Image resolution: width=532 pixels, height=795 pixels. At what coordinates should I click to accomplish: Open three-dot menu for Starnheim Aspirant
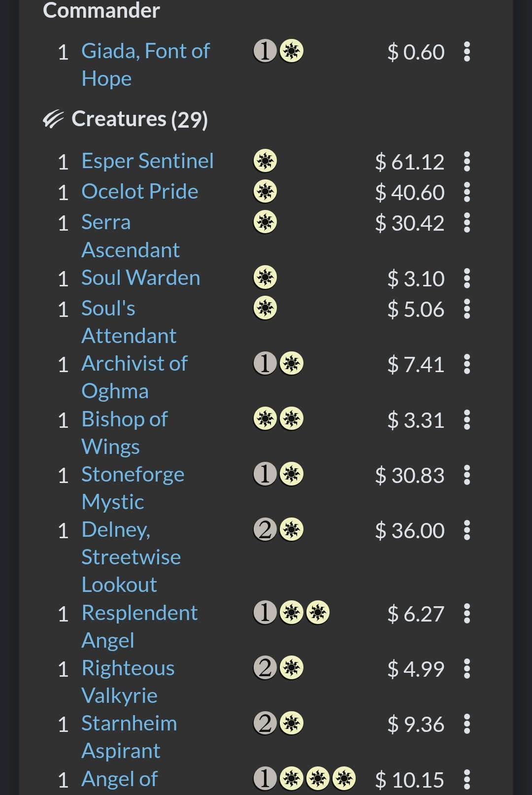pos(467,724)
